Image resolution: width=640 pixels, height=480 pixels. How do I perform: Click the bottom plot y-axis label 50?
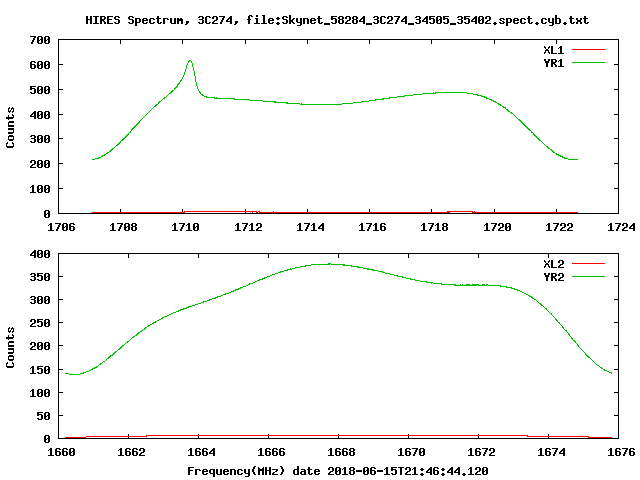tap(43, 416)
